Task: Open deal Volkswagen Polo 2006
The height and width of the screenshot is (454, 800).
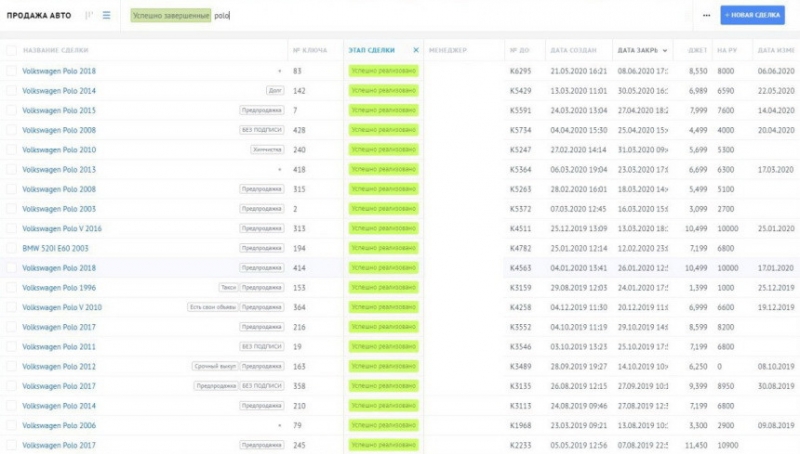Action: click(x=59, y=425)
